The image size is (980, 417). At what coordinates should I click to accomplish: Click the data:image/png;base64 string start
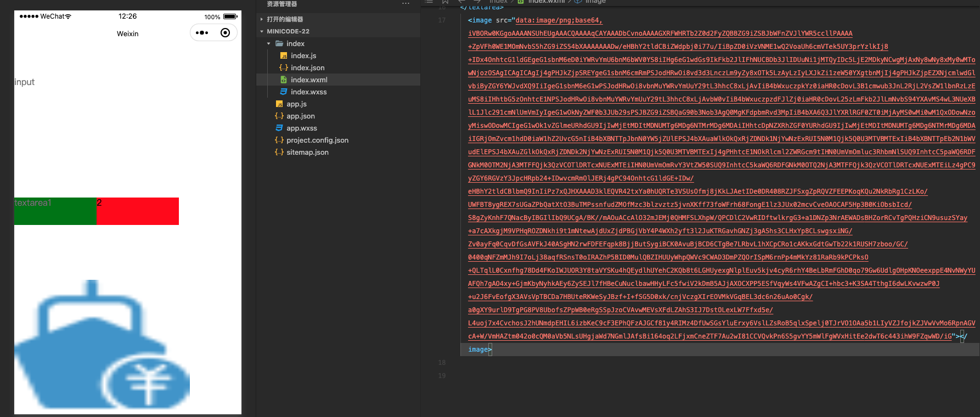pos(559,20)
